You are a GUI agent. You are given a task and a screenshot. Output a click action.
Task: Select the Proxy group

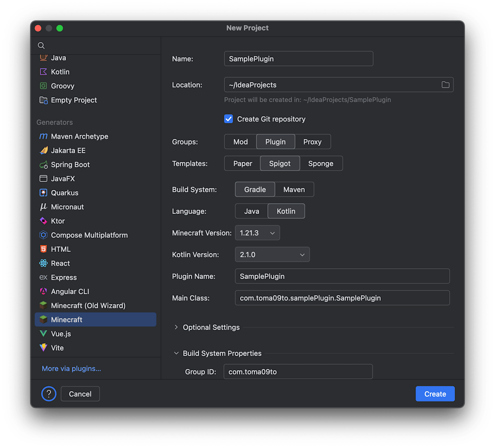(312, 142)
